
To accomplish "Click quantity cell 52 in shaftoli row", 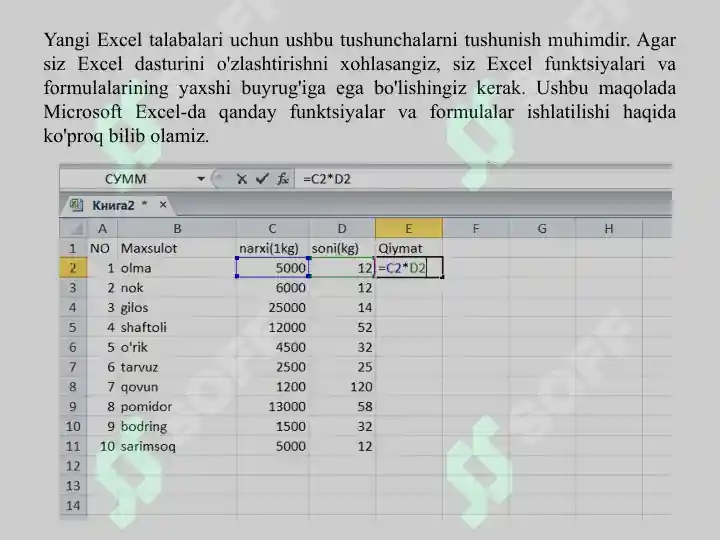I will tap(342, 327).
